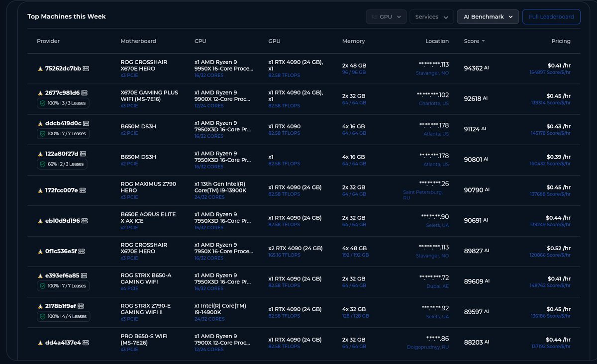Click the Location column header
Screen dimensions: 597x364
coord(437,41)
